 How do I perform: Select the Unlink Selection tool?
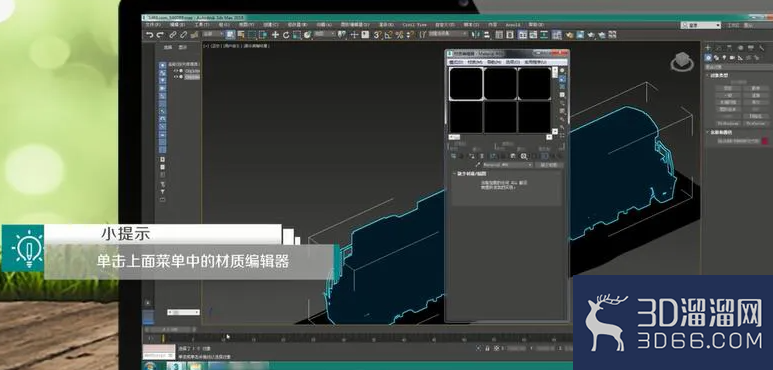183,35
